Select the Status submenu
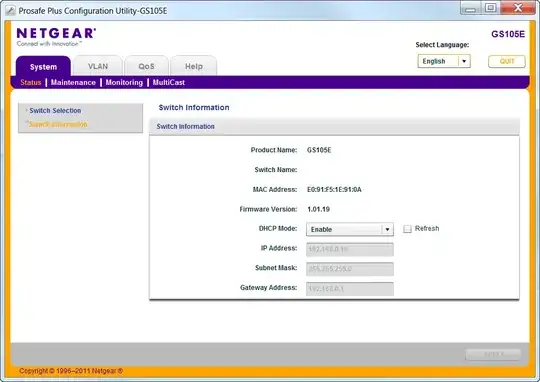 [x=31, y=83]
